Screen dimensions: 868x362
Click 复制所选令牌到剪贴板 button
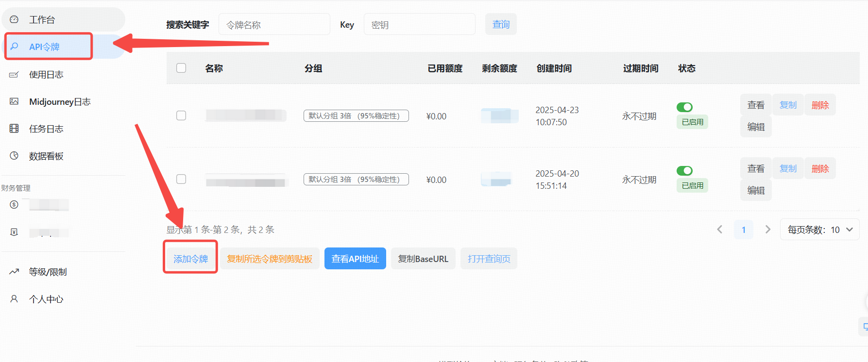click(270, 259)
